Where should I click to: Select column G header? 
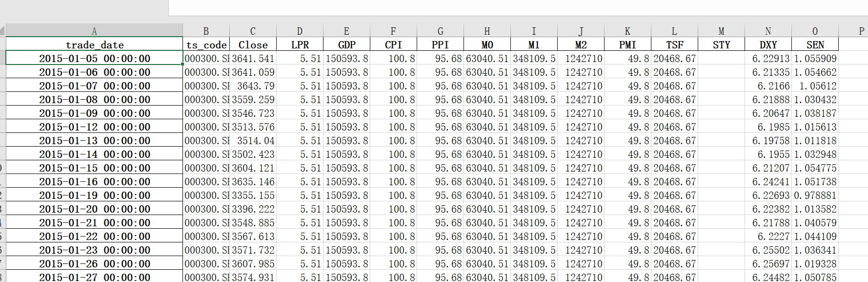[440, 30]
